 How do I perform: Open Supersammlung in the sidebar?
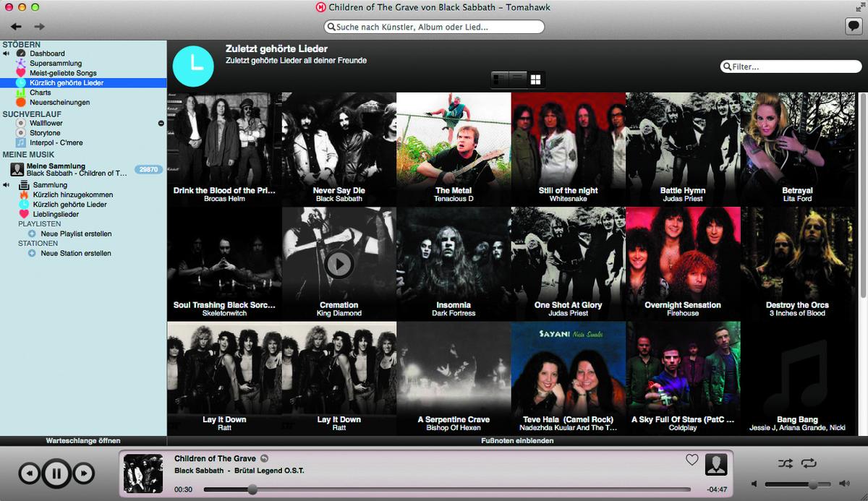[56, 64]
